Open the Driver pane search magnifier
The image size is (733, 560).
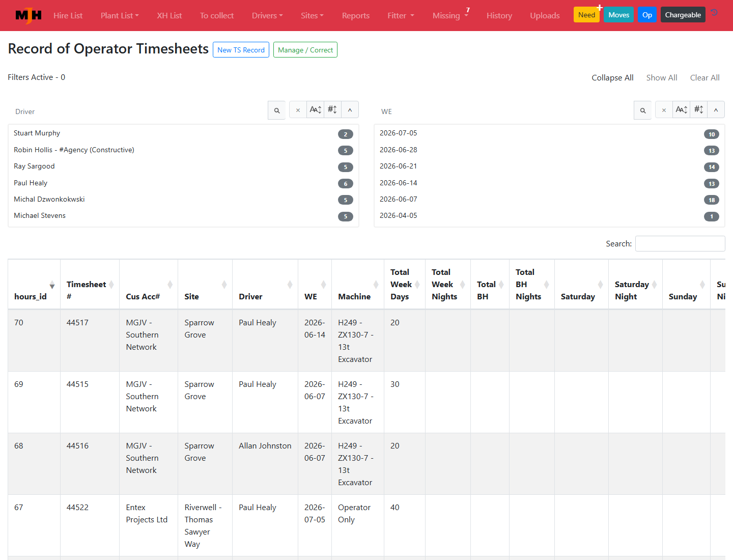(277, 110)
